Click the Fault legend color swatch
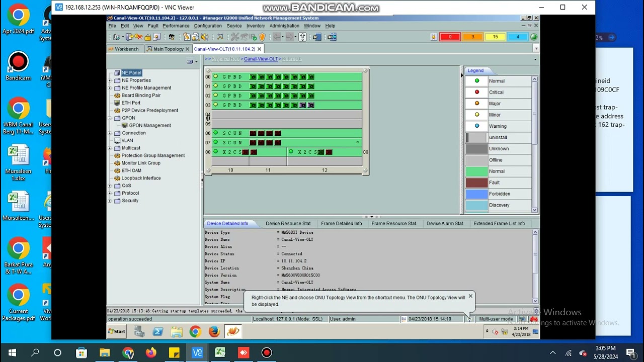The width and height of the screenshot is (644, 362). click(476, 183)
